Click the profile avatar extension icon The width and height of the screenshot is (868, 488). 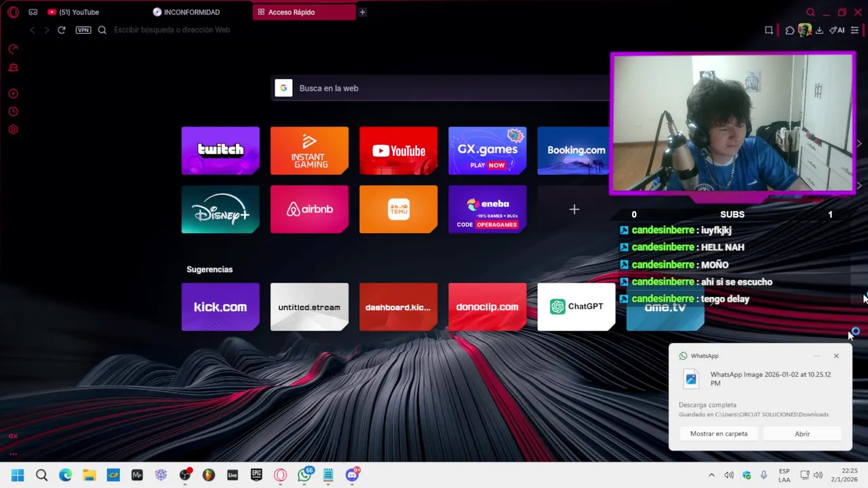click(x=805, y=30)
